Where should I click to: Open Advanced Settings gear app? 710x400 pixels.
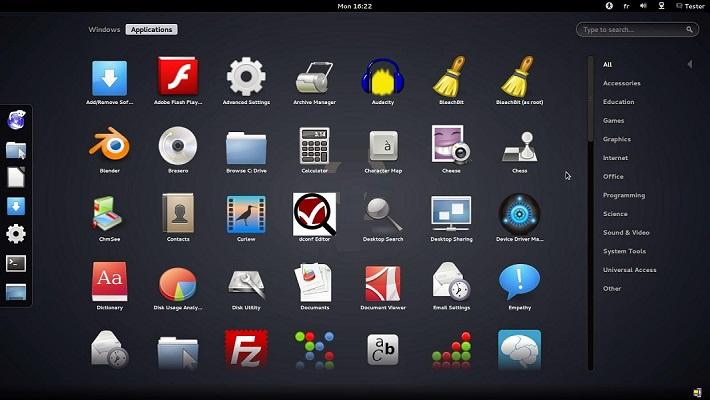pyautogui.click(x=246, y=77)
